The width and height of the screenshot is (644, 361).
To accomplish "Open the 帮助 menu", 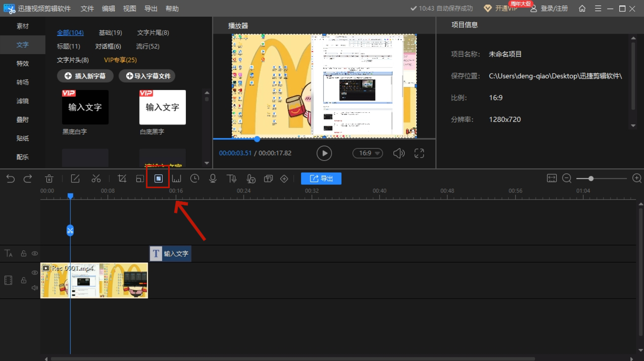I will point(172,9).
